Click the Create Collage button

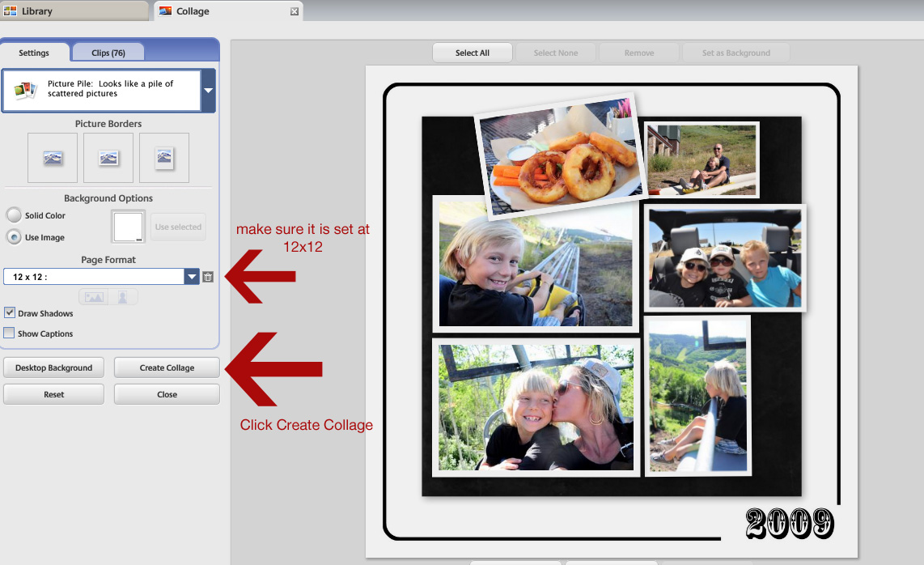(x=166, y=367)
